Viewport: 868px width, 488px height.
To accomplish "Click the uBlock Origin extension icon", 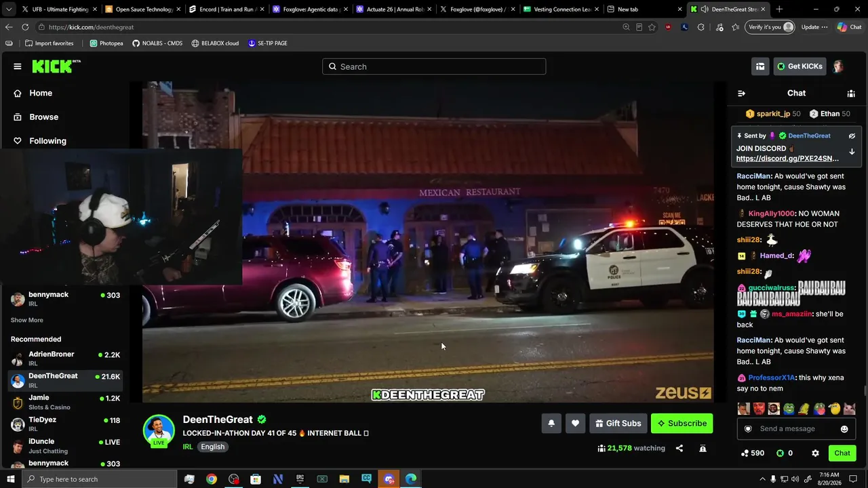I will 668,27.
